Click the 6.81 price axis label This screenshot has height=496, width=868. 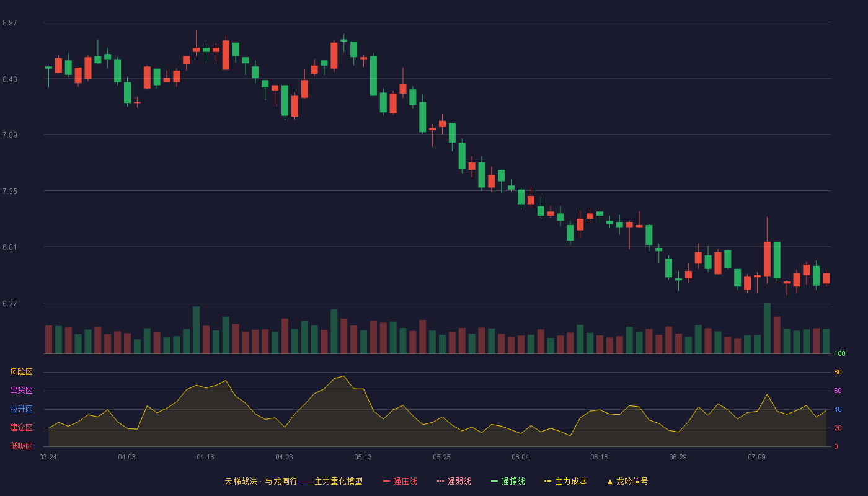10,247
